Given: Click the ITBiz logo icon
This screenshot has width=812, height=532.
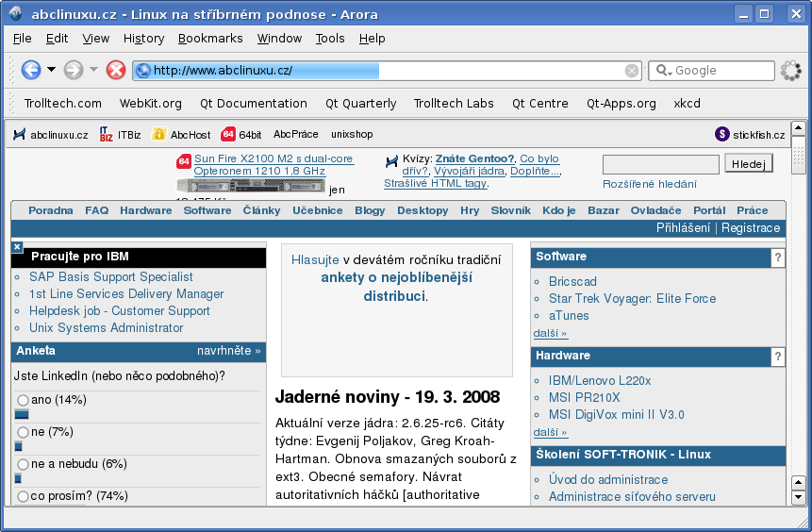Looking at the screenshot, I should 107,134.
